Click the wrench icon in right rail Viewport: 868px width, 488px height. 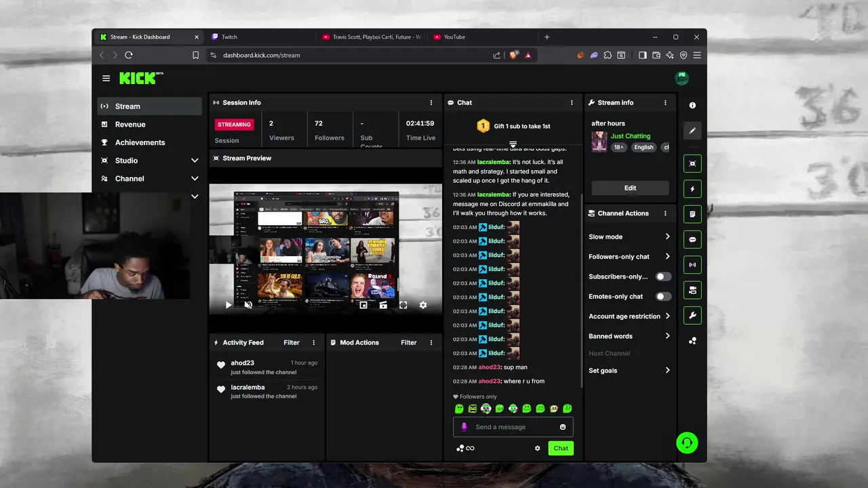692,315
